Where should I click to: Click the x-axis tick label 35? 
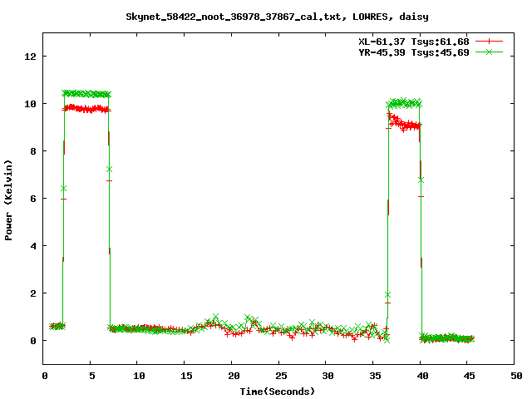tap(375, 376)
